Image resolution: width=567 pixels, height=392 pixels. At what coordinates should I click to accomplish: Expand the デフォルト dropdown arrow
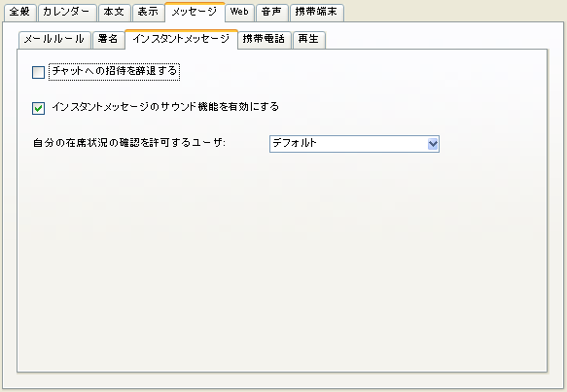point(433,144)
